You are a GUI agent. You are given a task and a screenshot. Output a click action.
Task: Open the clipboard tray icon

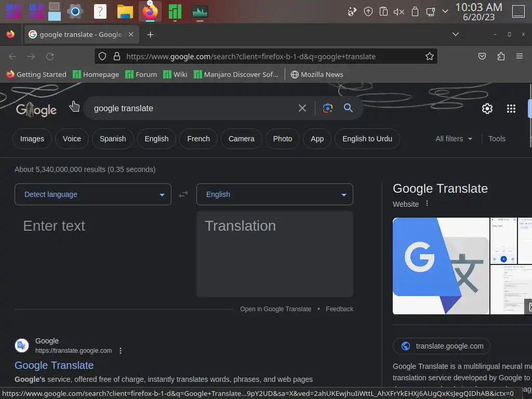383,11
